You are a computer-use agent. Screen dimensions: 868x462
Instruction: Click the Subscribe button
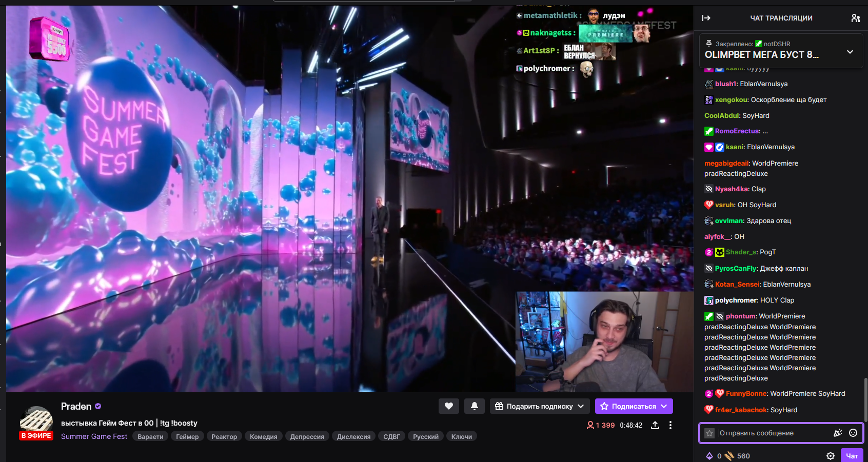coord(634,406)
